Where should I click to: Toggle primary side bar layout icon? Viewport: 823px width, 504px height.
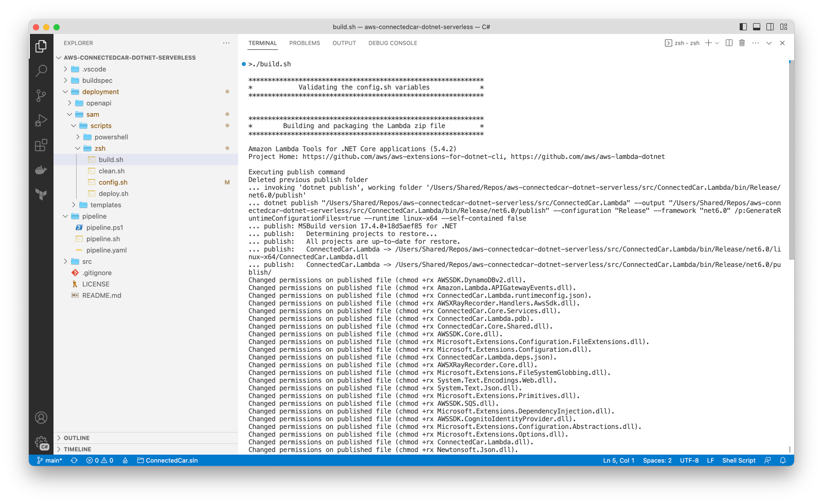pyautogui.click(x=743, y=27)
